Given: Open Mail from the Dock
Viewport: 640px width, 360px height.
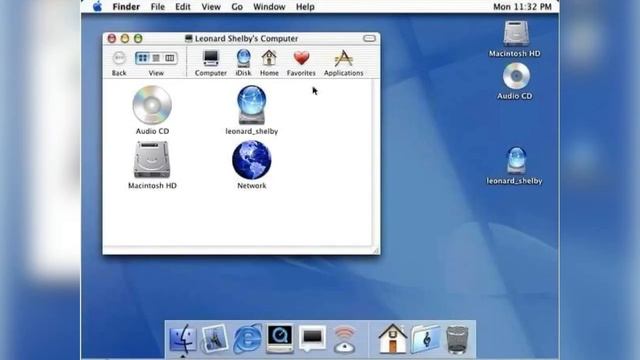Looking at the screenshot, I should (214, 339).
